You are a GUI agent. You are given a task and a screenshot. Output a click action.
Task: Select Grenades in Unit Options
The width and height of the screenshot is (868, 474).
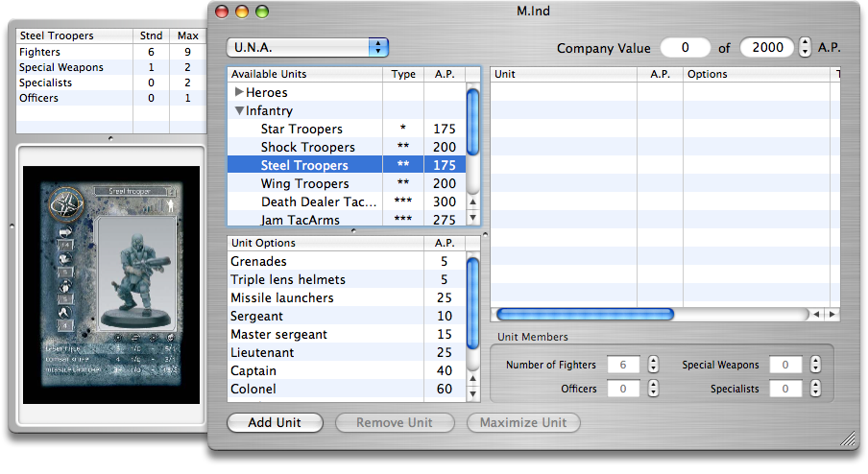click(x=258, y=262)
